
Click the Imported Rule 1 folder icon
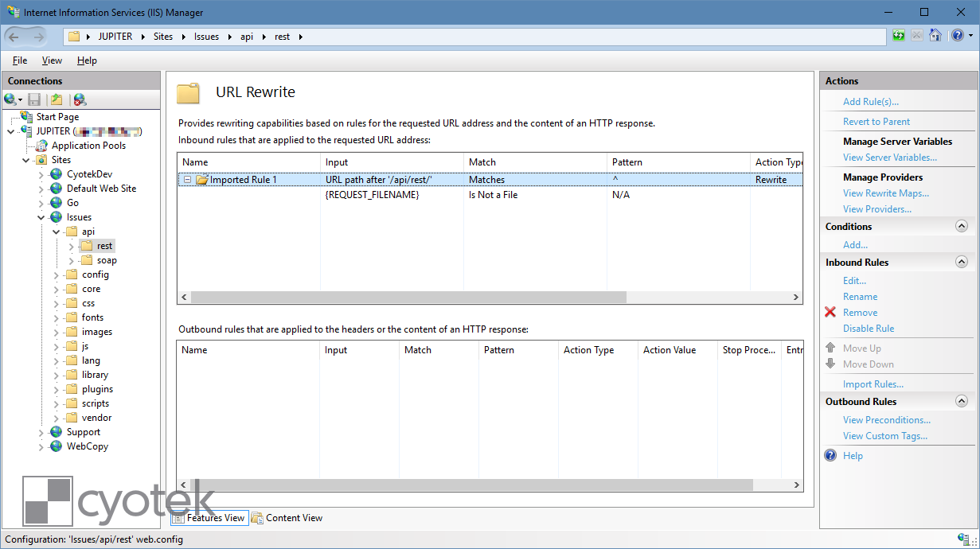[201, 180]
